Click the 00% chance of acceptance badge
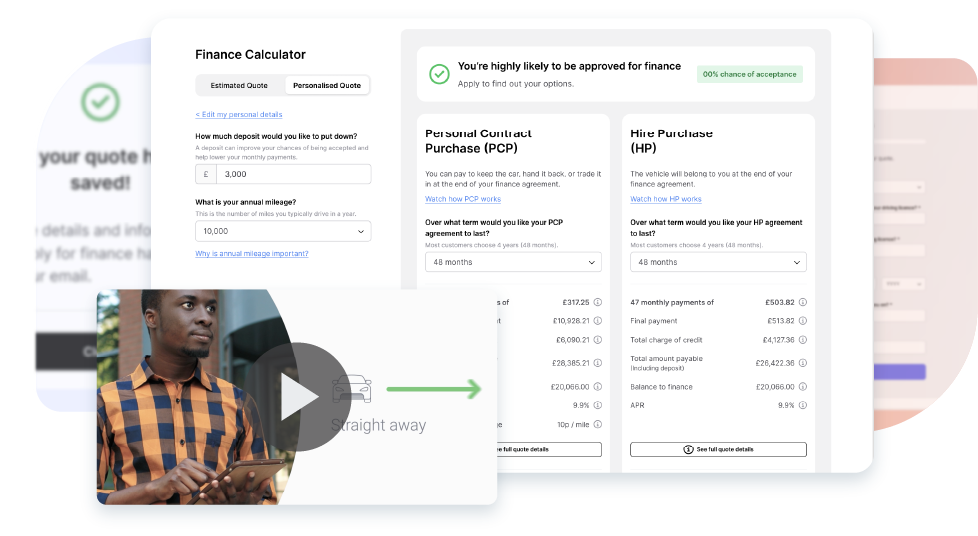Image resolution: width=978 pixels, height=536 pixels. 750,74
